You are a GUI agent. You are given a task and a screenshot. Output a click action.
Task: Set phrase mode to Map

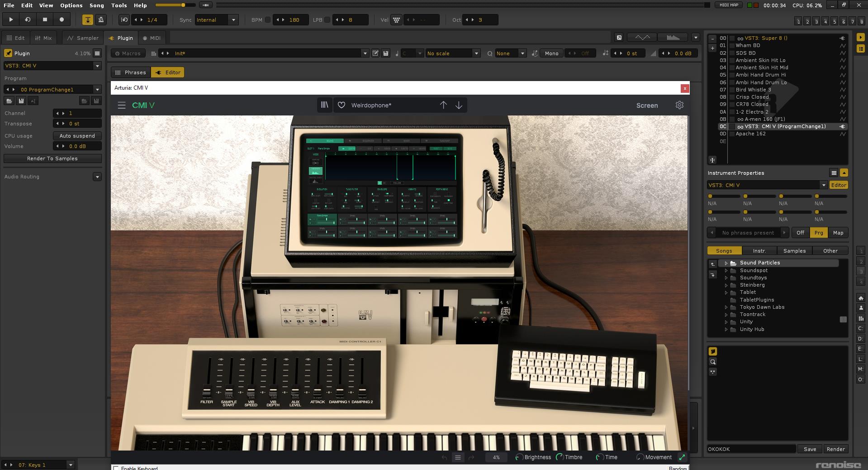[838, 233]
